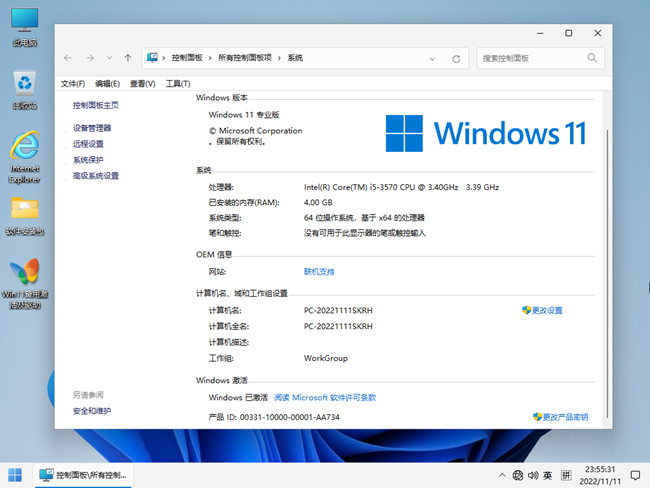Screen dimensions: 650x488
Task: Click the network globe tray icon
Action: coord(518,475)
